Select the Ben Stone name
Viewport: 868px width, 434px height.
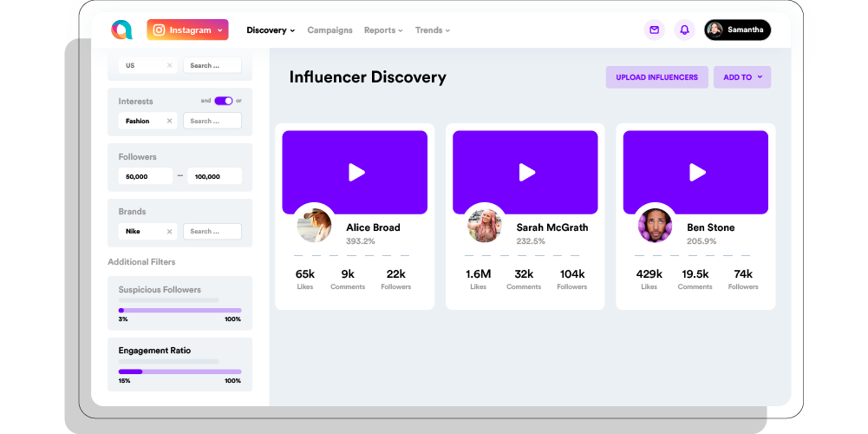click(711, 227)
